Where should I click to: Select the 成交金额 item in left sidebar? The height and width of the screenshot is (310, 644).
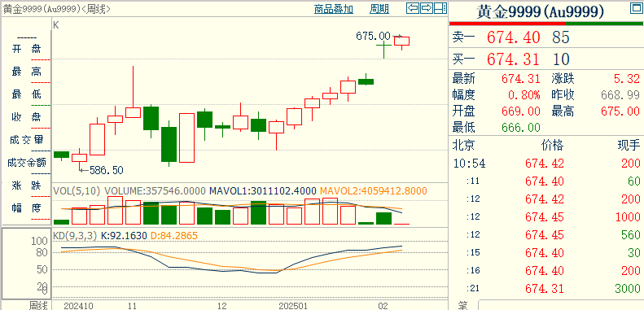pyautogui.click(x=27, y=163)
